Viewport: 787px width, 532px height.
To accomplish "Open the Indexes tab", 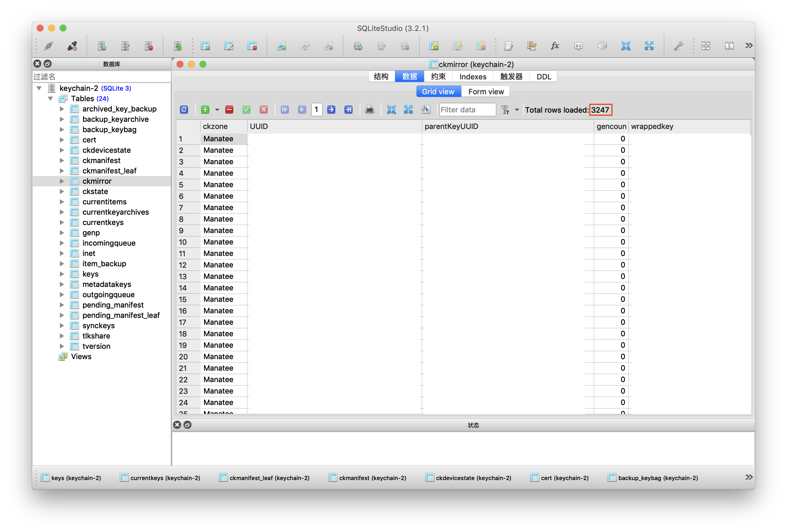I will point(473,77).
